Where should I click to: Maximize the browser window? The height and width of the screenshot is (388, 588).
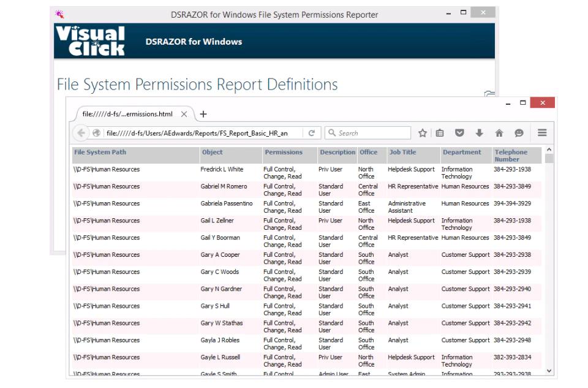pyautogui.click(x=522, y=103)
